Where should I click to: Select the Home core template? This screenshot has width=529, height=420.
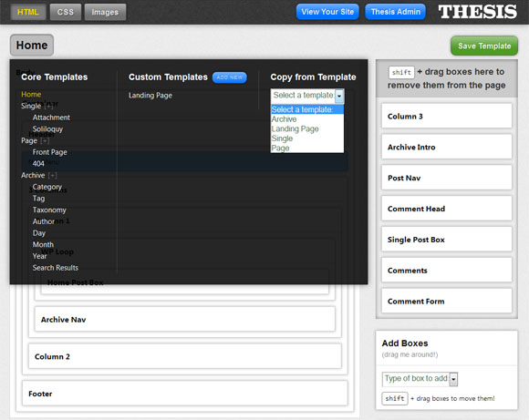[31, 95]
